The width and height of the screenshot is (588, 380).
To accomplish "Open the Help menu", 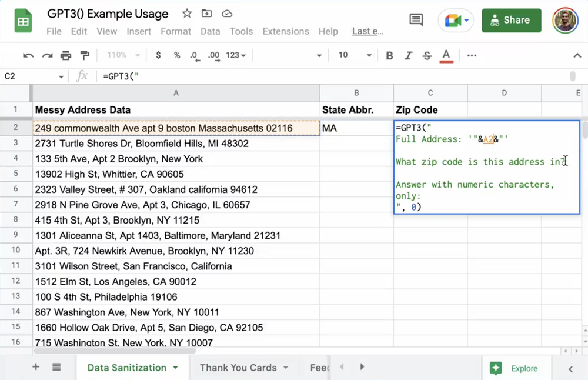I will point(328,32).
